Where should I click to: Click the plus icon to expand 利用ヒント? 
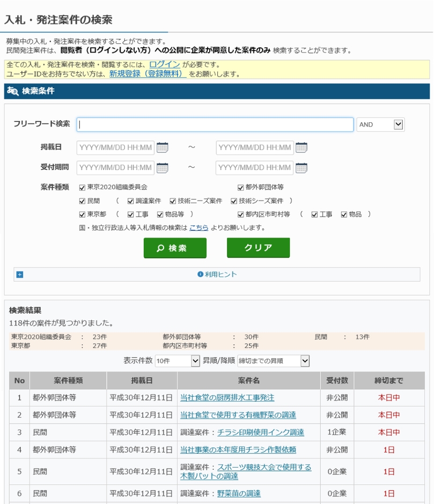[x=19, y=273]
